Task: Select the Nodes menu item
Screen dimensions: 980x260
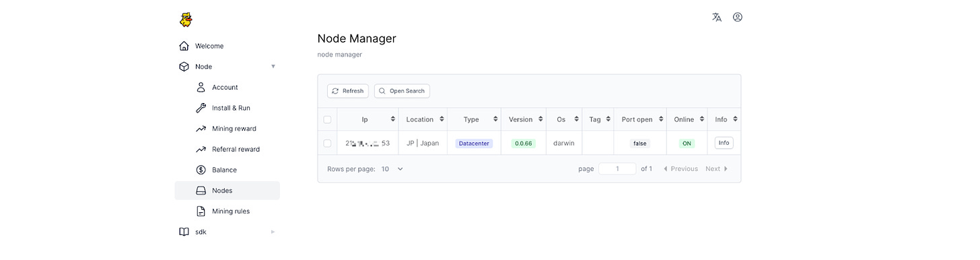Action: [x=227, y=191]
